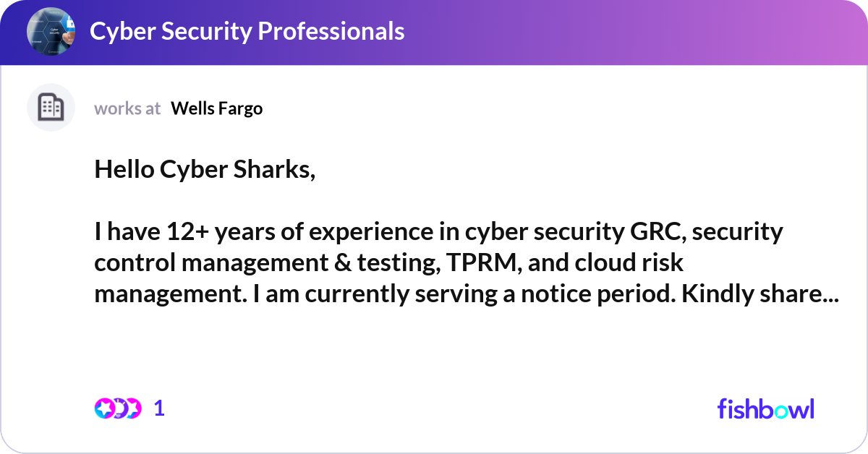Click the anonymous company building icon
Viewport: 868px width, 454px height.
51,107
